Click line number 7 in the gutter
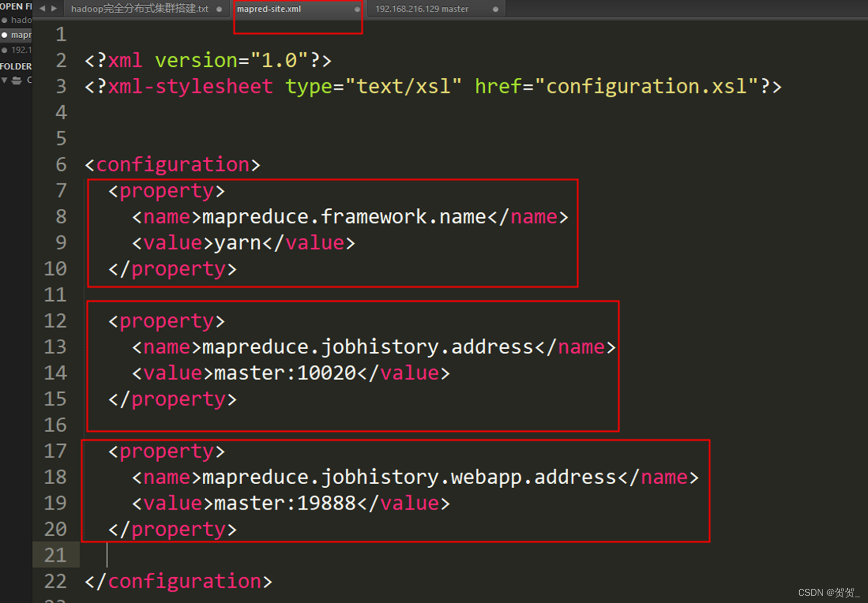The image size is (868, 603). click(x=61, y=191)
